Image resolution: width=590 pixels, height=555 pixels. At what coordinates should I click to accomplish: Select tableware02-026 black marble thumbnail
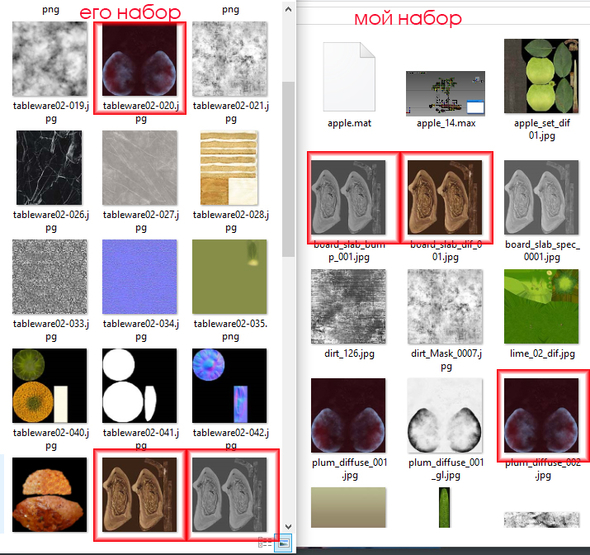point(49,167)
